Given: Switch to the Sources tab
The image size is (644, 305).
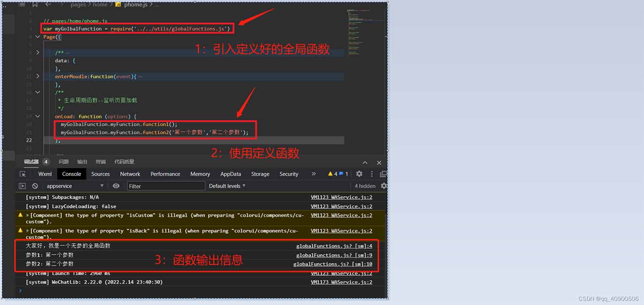Looking at the screenshot, I should click(100, 174).
